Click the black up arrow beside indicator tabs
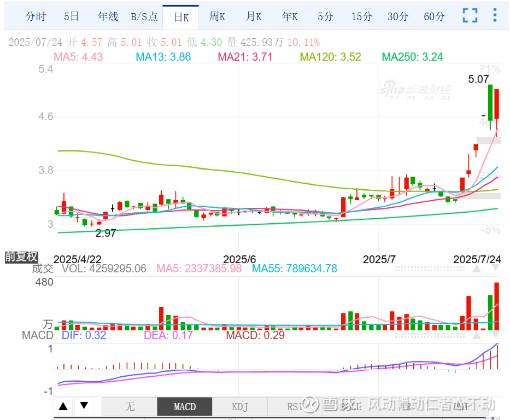510x420 pixels. click(63, 406)
